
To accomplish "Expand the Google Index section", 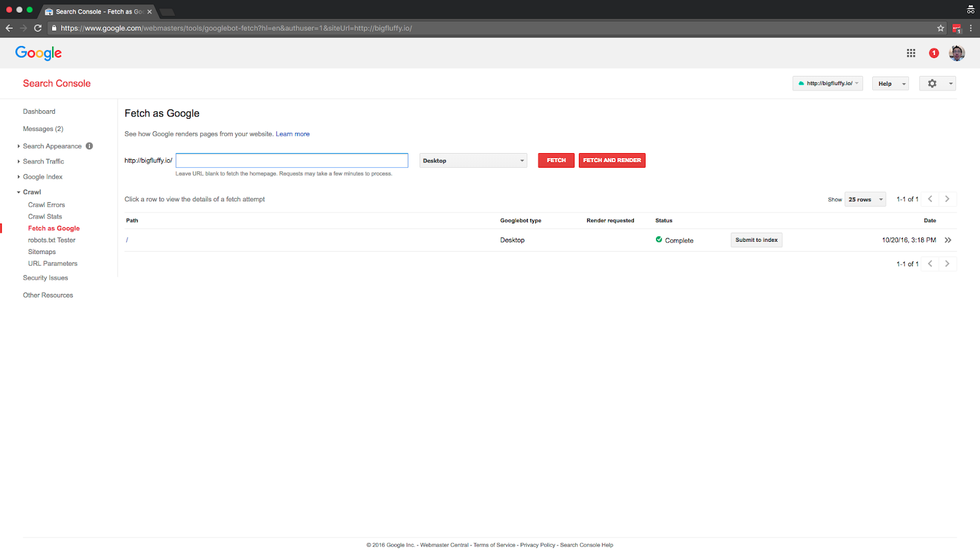I will point(19,177).
